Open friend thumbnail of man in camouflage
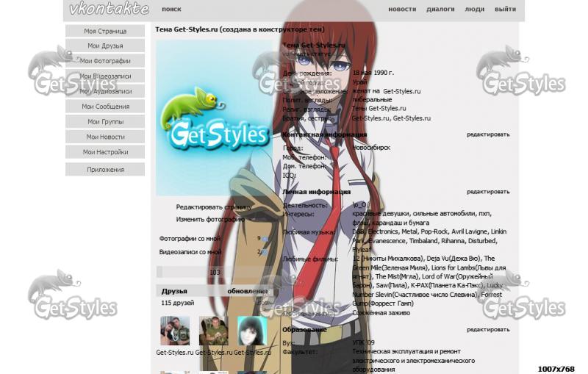588x374 pixels. click(213, 331)
